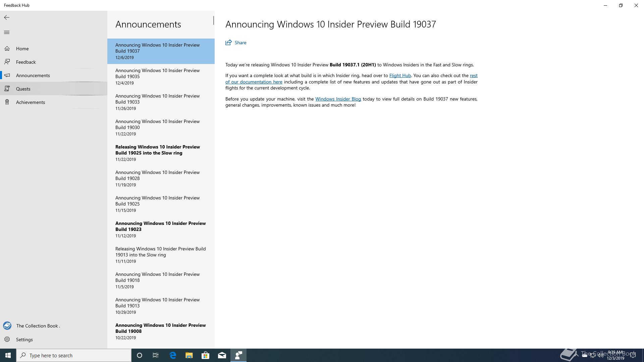Click the taskbar search box

(x=74, y=355)
